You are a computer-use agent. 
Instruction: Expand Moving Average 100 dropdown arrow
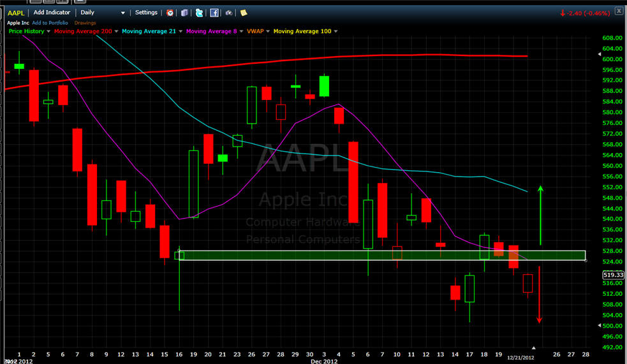pos(336,31)
